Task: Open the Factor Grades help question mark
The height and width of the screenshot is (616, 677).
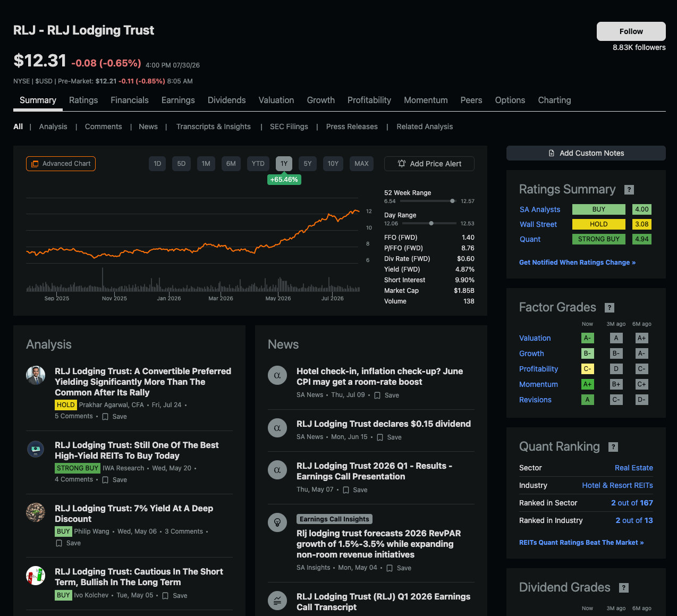Action: pos(610,308)
